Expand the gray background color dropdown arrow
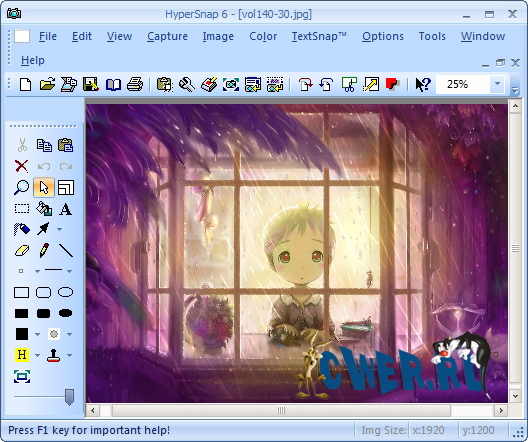This screenshot has height=442, width=528. pos(69,334)
